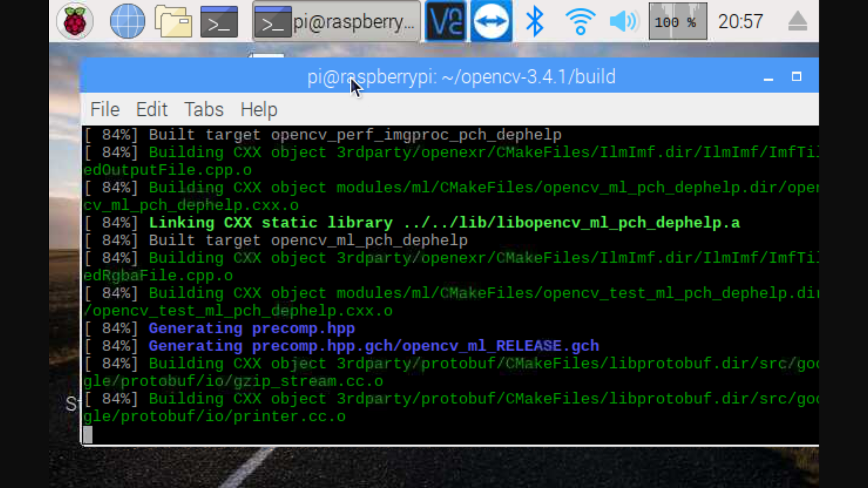This screenshot has height=488, width=868.
Task: Switch to pi@raspberry taskbar window
Action: pos(336,21)
